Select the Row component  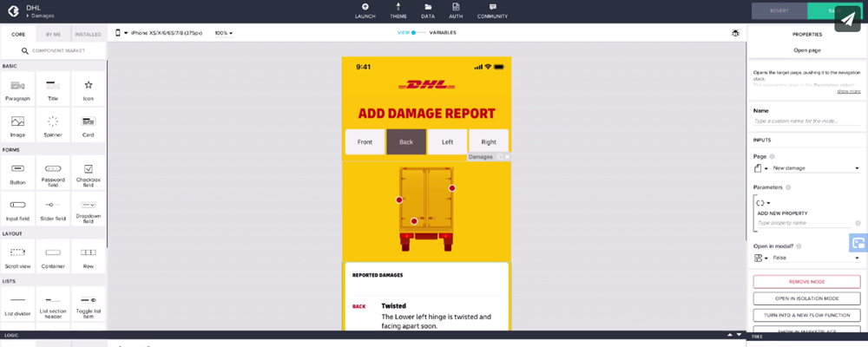tap(88, 256)
